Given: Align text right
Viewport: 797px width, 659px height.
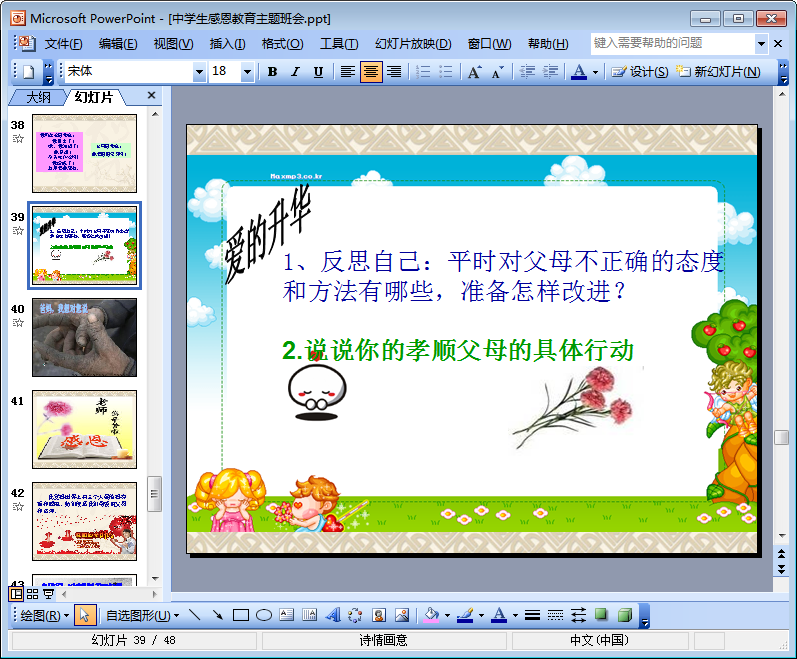Looking at the screenshot, I should [x=394, y=72].
